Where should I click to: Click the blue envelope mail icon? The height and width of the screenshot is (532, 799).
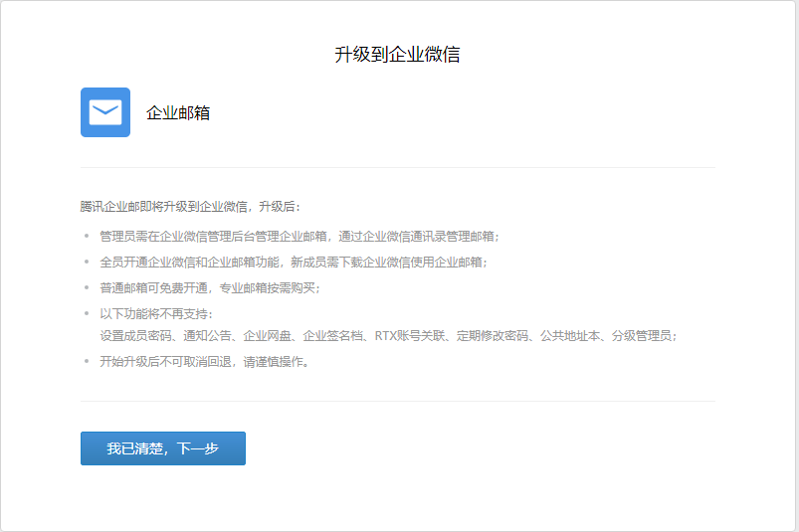104,112
